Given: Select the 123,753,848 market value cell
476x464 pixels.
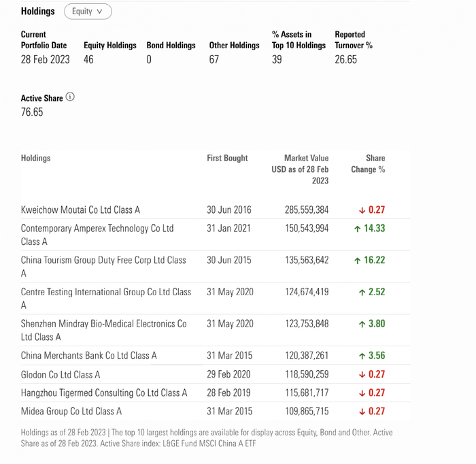Looking at the screenshot, I should pyautogui.click(x=307, y=324).
